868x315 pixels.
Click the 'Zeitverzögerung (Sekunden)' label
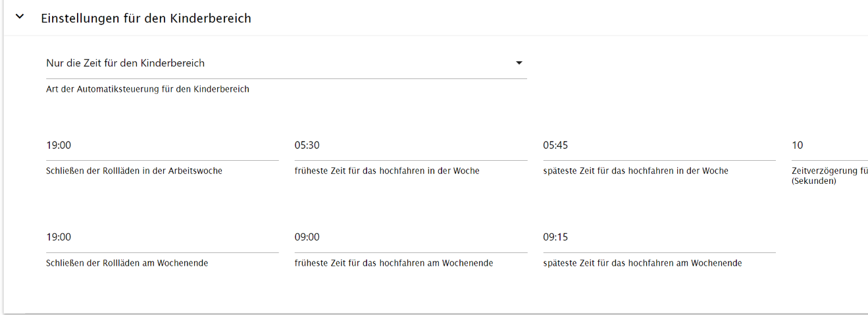tap(829, 175)
